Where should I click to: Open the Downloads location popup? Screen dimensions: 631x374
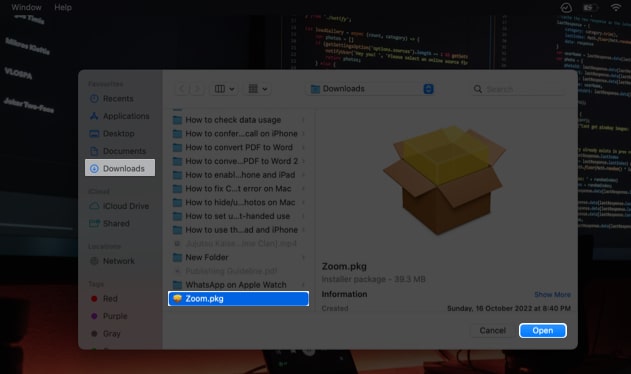tap(371, 89)
